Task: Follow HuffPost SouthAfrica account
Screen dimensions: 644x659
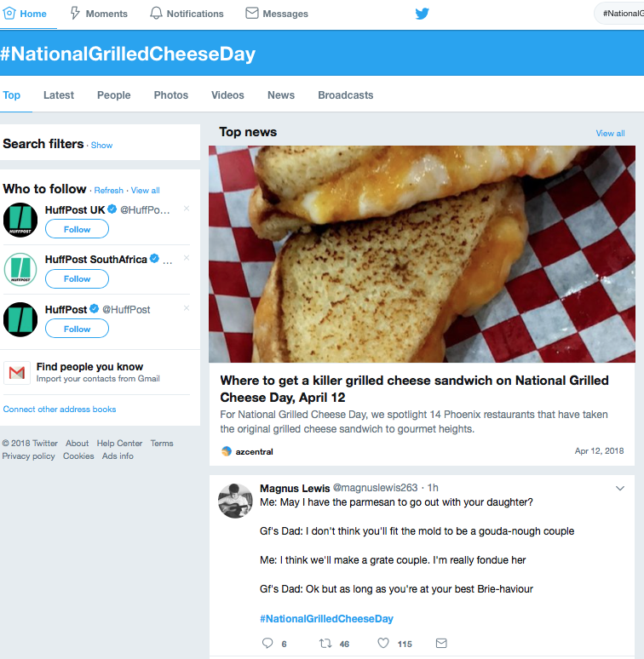Action: click(77, 279)
